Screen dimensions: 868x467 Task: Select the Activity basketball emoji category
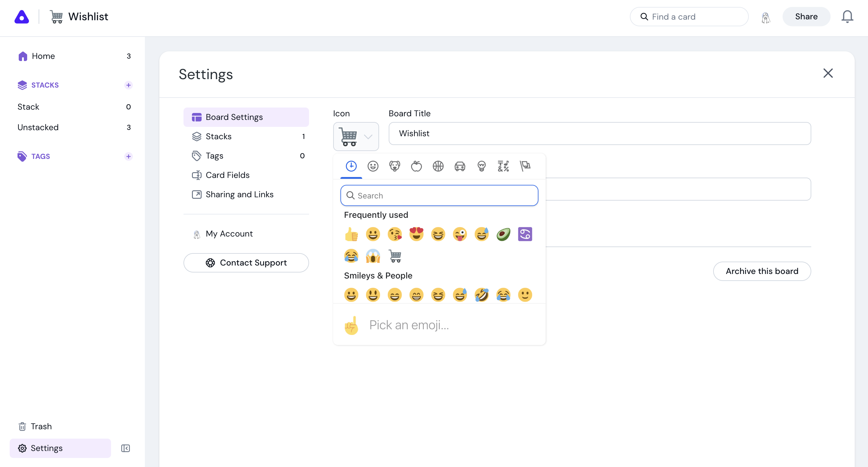pos(438,166)
